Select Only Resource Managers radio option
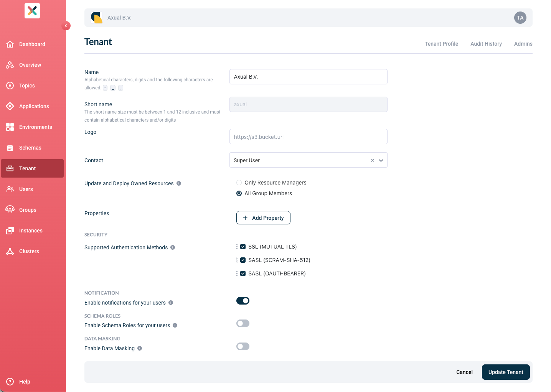 pyautogui.click(x=239, y=183)
